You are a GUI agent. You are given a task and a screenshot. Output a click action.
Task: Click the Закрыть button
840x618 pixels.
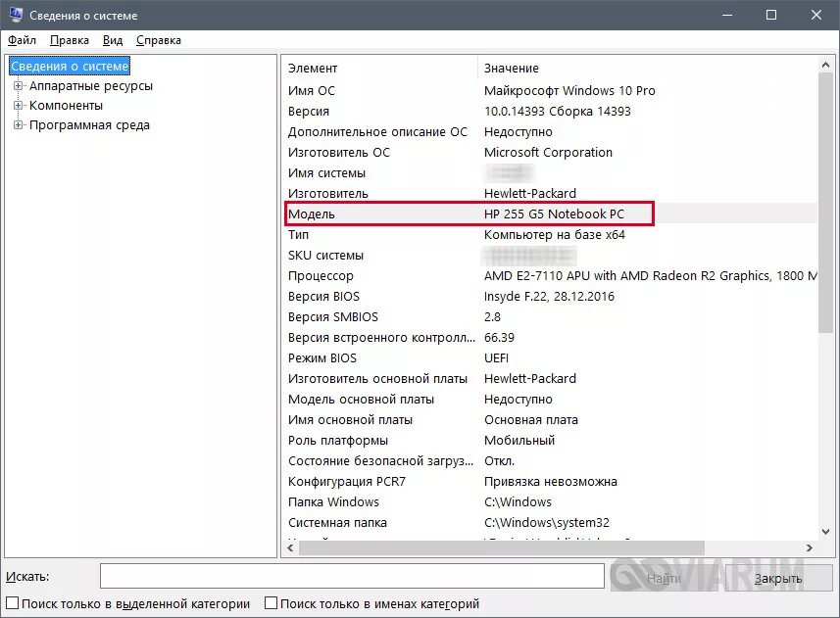coord(778,578)
